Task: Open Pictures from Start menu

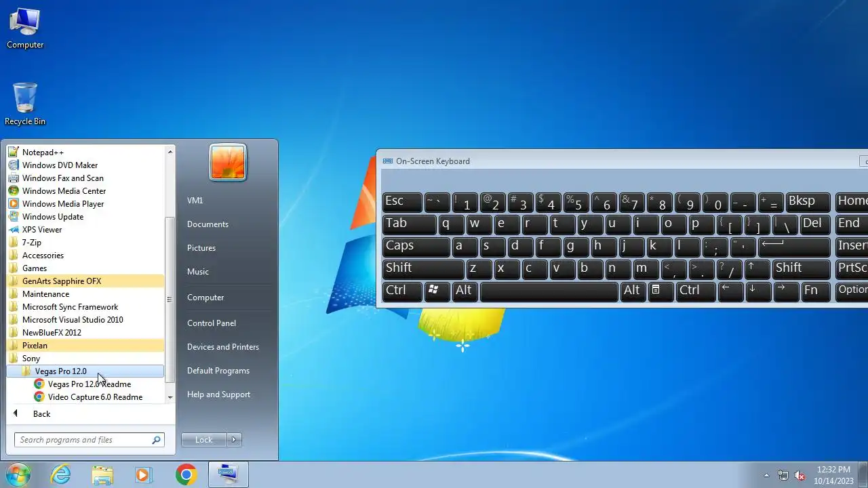Action: pyautogui.click(x=201, y=248)
